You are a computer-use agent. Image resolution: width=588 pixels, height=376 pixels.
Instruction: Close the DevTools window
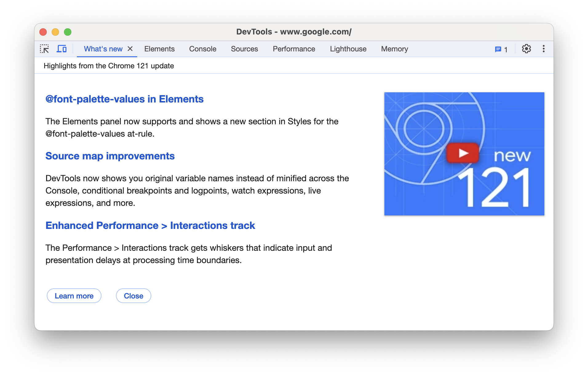[43, 32]
